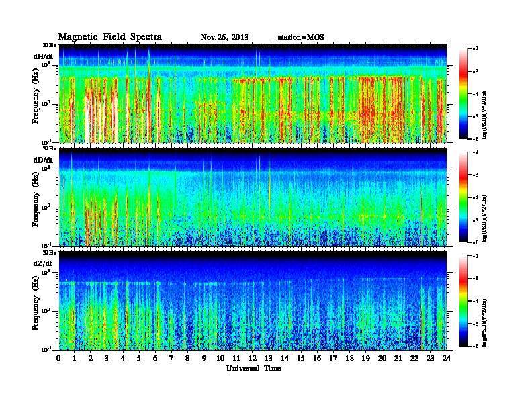Click the "Universal Time" axis title

click(x=253, y=368)
